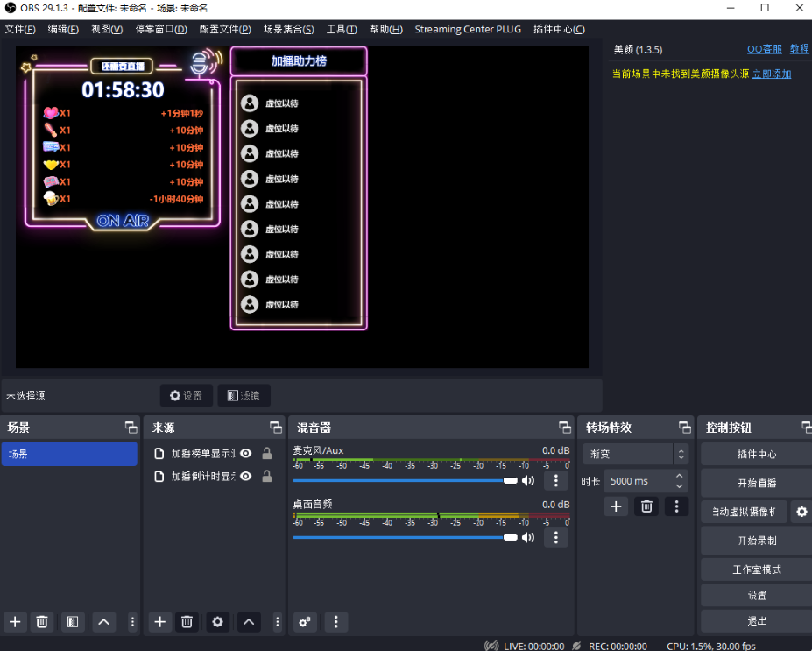
Task: Open advanced audio properties gears in 混音器
Action: click(305, 622)
